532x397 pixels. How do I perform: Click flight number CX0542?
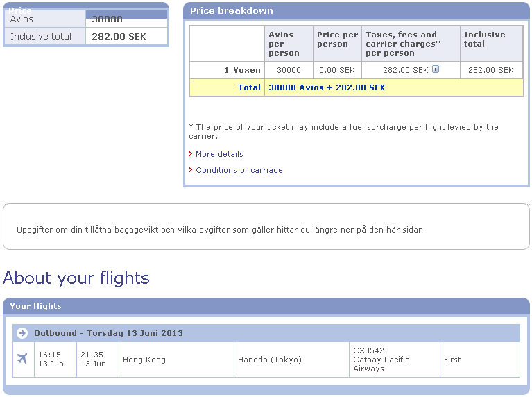(x=369, y=350)
